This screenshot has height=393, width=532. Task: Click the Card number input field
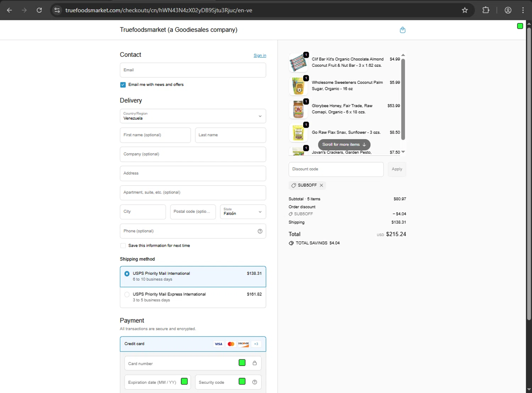pyautogui.click(x=181, y=364)
